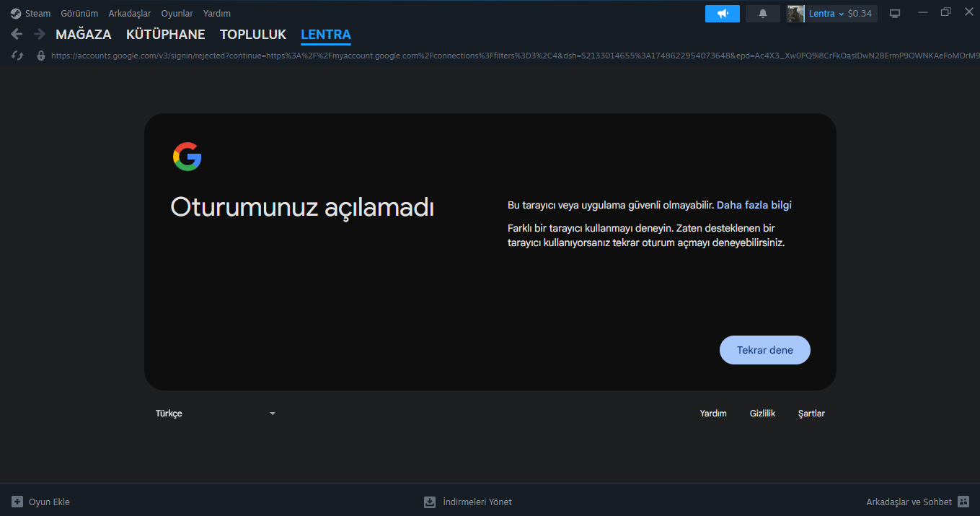This screenshot has height=516, width=980.
Task: Click the Google G logo
Action: click(x=187, y=157)
